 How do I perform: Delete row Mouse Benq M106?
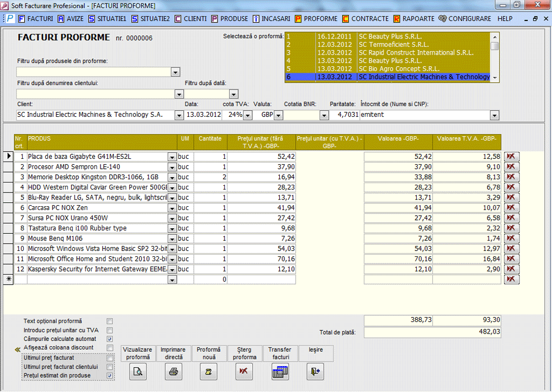click(x=512, y=238)
